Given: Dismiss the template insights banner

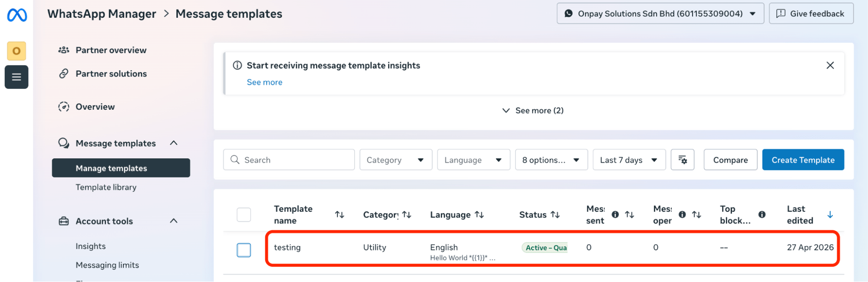Looking at the screenshot, I should point(830,65).
